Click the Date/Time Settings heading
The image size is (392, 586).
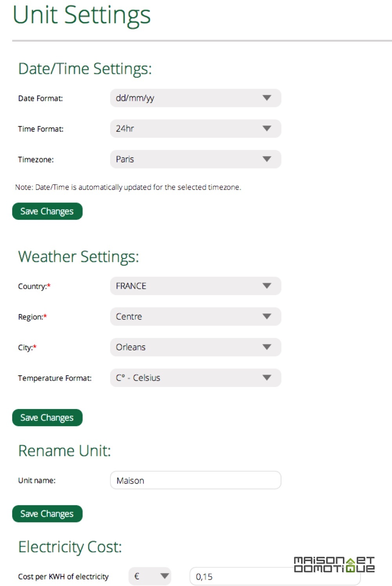click(85, 69)
